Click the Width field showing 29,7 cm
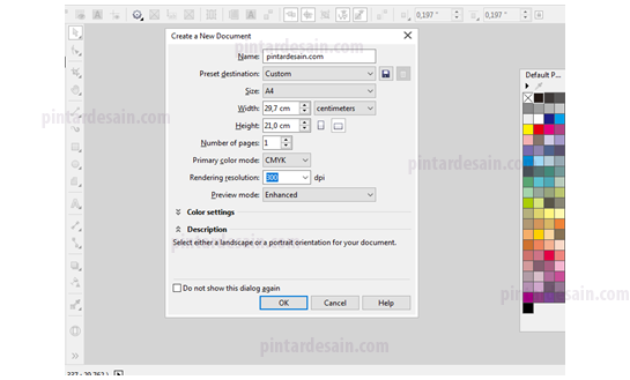 coord(281,108)
